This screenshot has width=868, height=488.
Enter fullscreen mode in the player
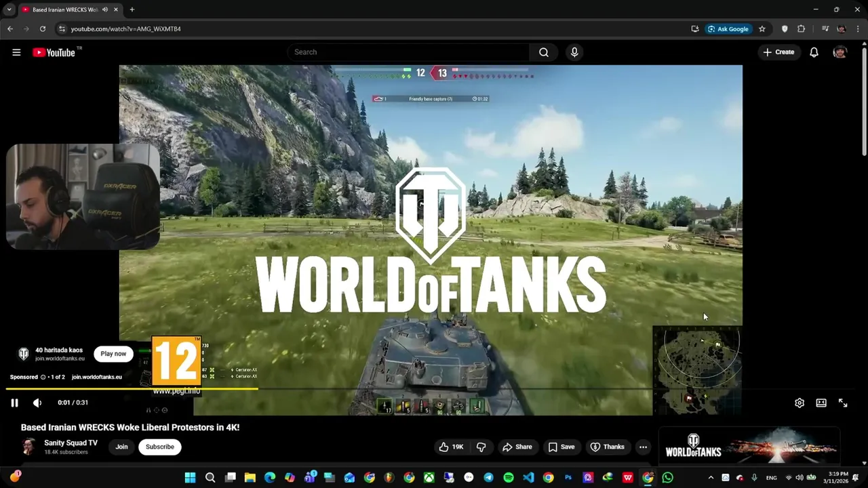click(x=843, y=403)
